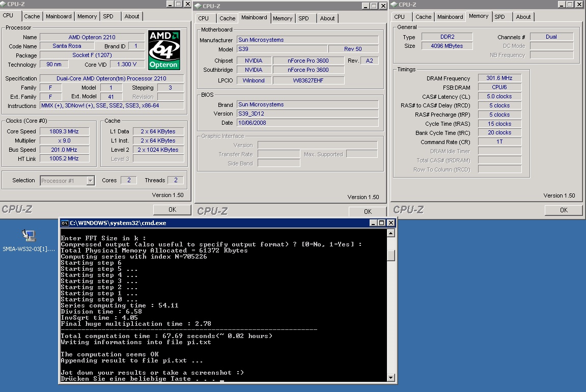Click the FSB:DRAM value CPU/6
586x392 pixels.
click(x=499, y=87)
